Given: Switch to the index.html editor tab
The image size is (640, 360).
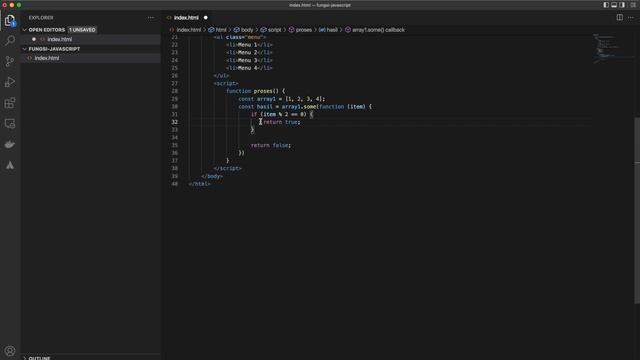Looking at the screenshot, I should (186, 18).
